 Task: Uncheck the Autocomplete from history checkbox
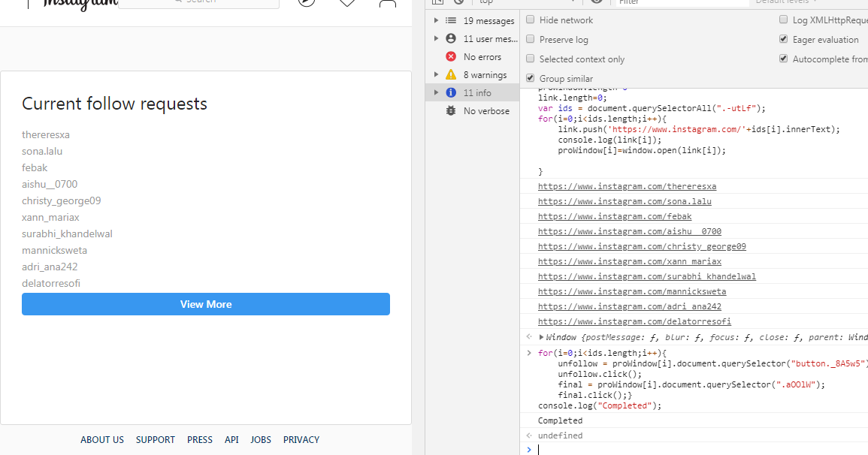(783, 59)
